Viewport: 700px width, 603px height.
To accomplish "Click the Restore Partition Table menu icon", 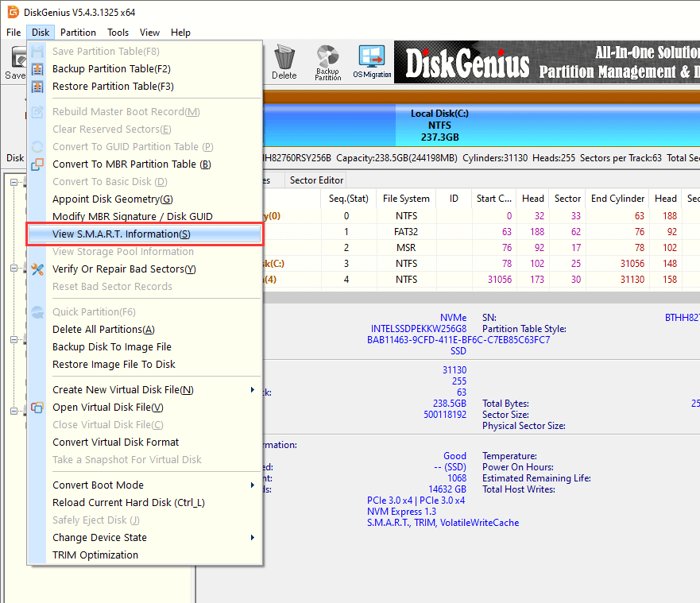I will tap(37, 87).
